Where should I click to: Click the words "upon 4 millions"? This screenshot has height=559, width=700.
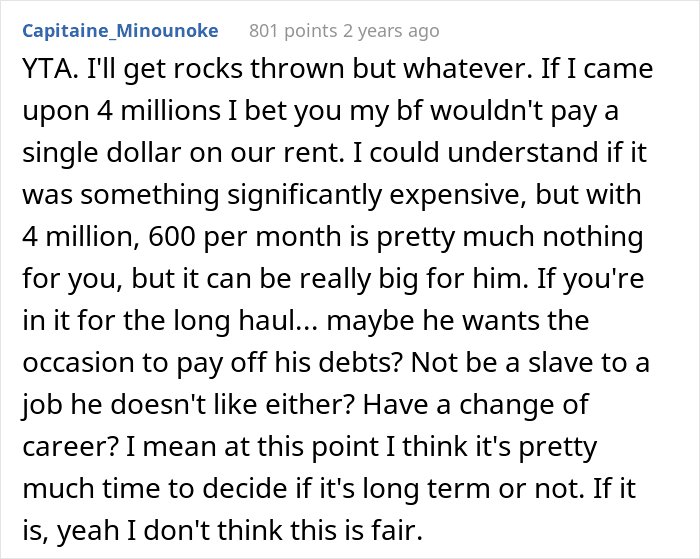121,111
